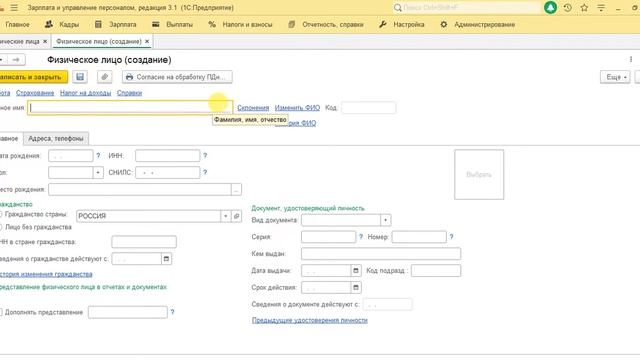
Task: Enable Дополнять представление checkbox
Action: (1, 312)
